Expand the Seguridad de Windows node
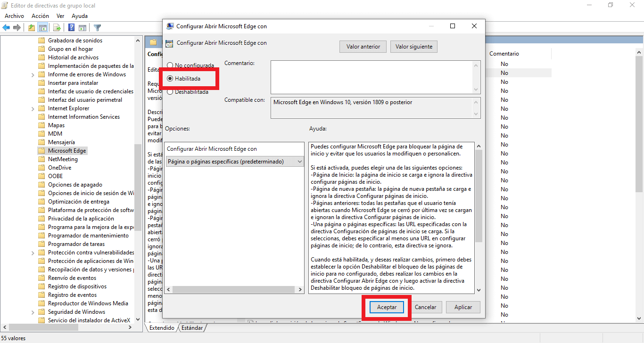This screenshot has width=644, height=343. click(33, 312)
